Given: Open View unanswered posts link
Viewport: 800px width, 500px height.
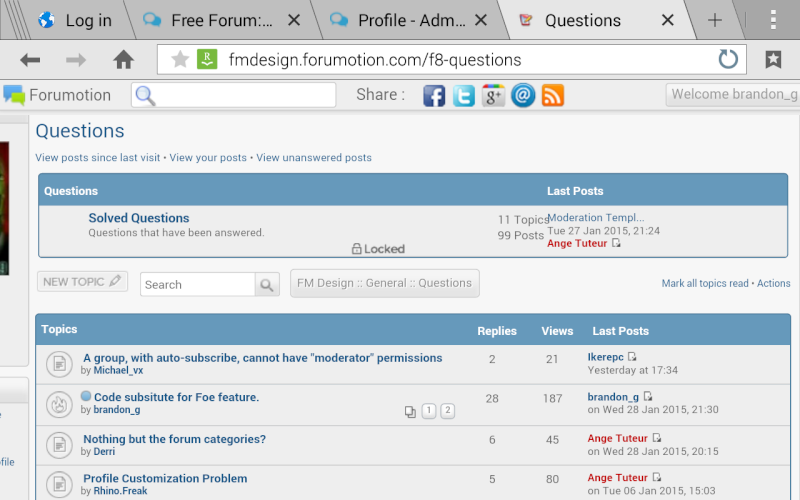Looking at the screenshot, I should (x=314, y=158).
